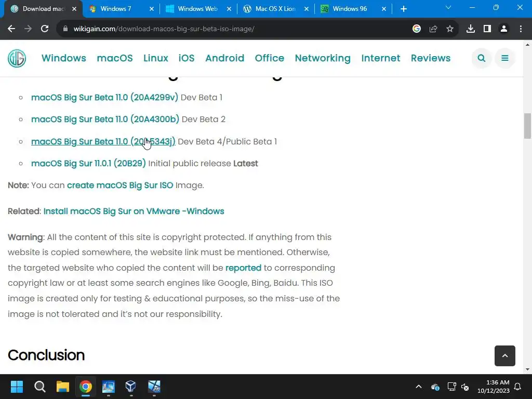Open the Networking nav menu item

click(x=323, y=58)
